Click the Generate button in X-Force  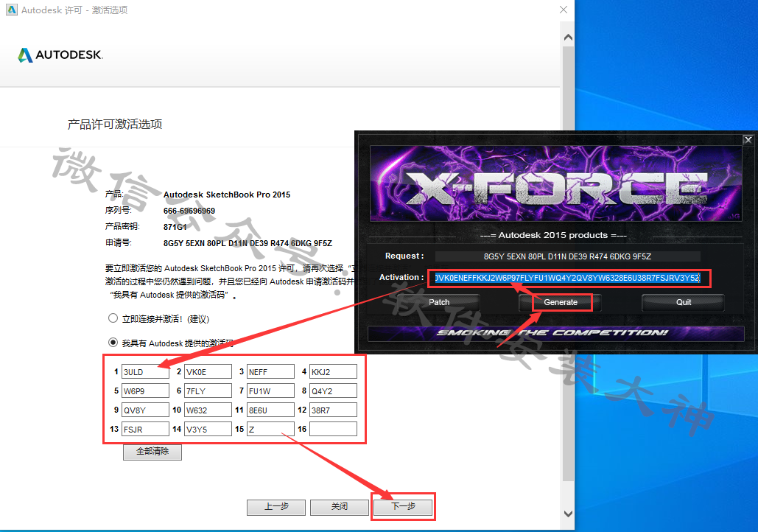pos(561,302)
